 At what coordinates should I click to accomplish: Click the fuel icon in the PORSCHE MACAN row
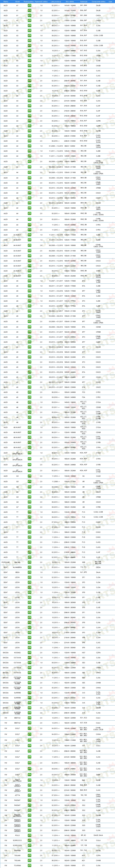click(30, 562)
